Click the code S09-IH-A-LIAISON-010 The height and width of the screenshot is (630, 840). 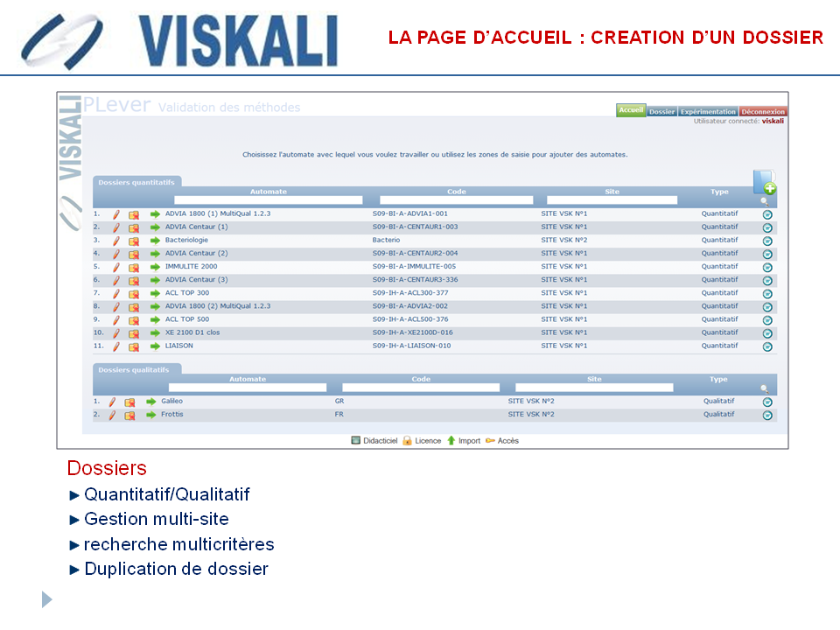[411, 346]
